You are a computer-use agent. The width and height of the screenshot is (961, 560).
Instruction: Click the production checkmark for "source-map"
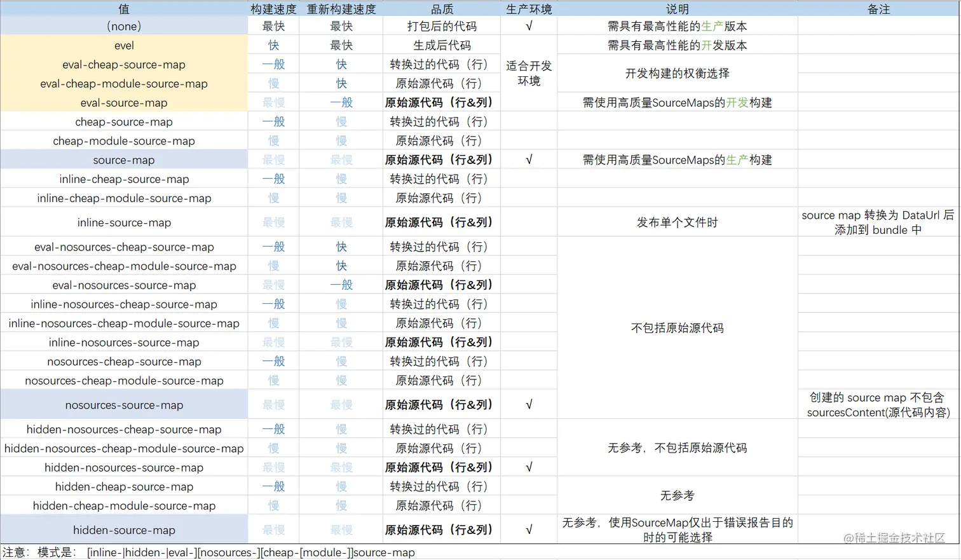click(x=529, y=160)
